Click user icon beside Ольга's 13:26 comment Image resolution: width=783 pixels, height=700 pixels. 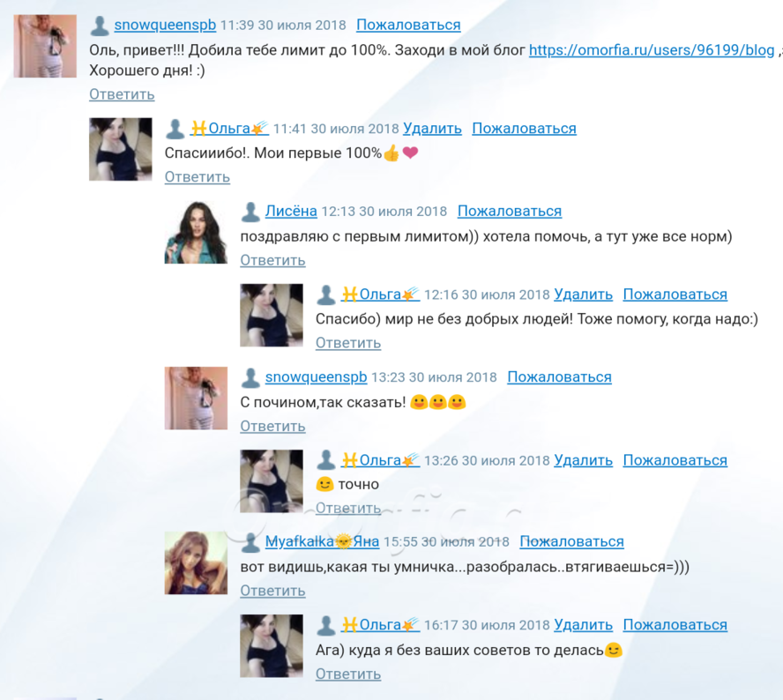click(x=326, y=460)
